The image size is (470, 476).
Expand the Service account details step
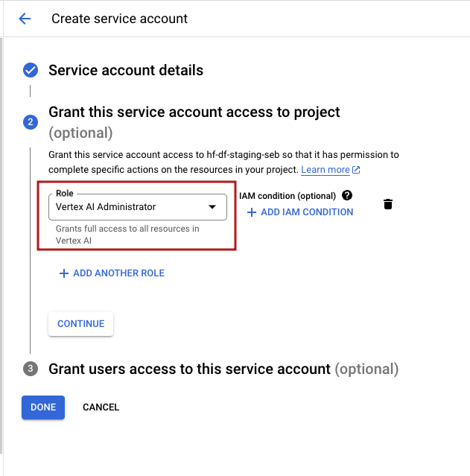(x=126, y=71)
